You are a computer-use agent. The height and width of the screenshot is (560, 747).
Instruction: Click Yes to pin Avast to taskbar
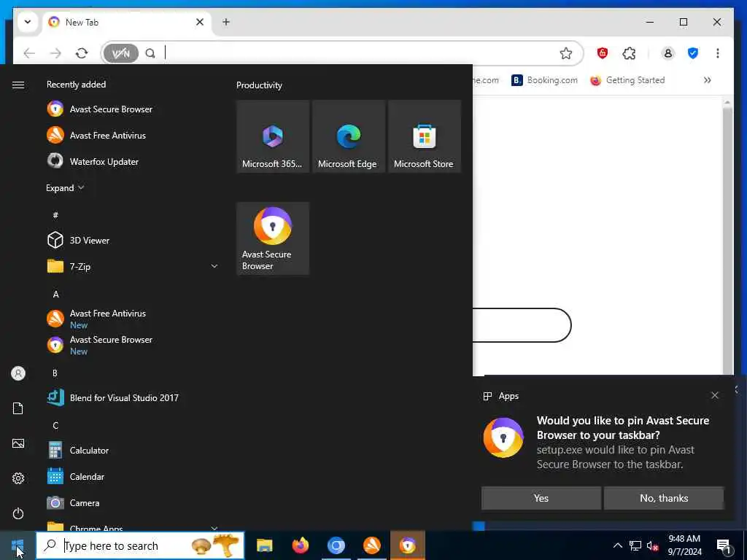click(x=541, y=498)
